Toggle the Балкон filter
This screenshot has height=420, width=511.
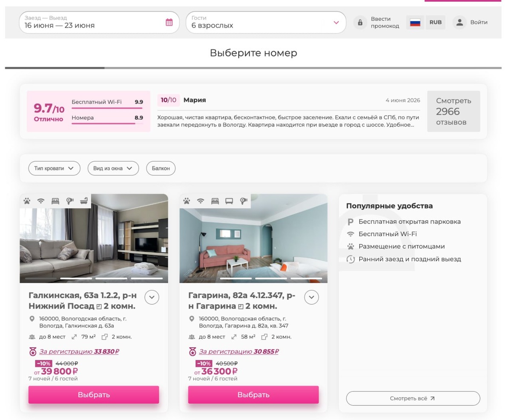pyautogui.click(x=161, y=168)
